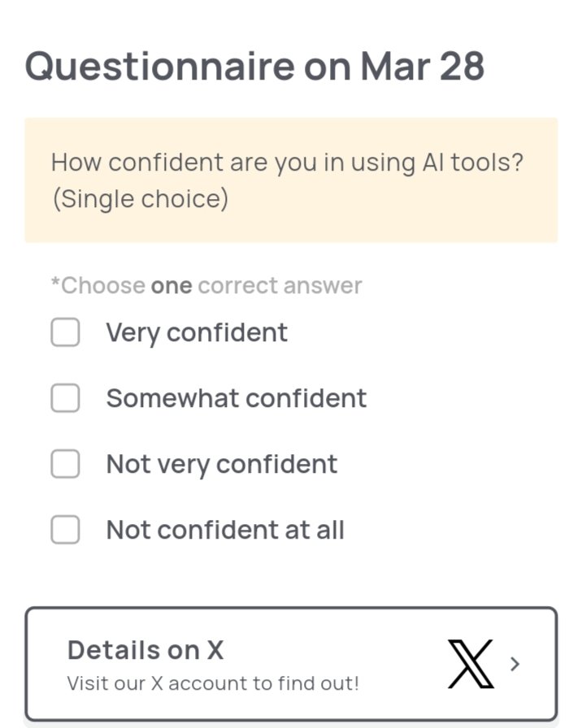Click the '(Single choice)' note
582x728 pixels.
coord(141,198)
